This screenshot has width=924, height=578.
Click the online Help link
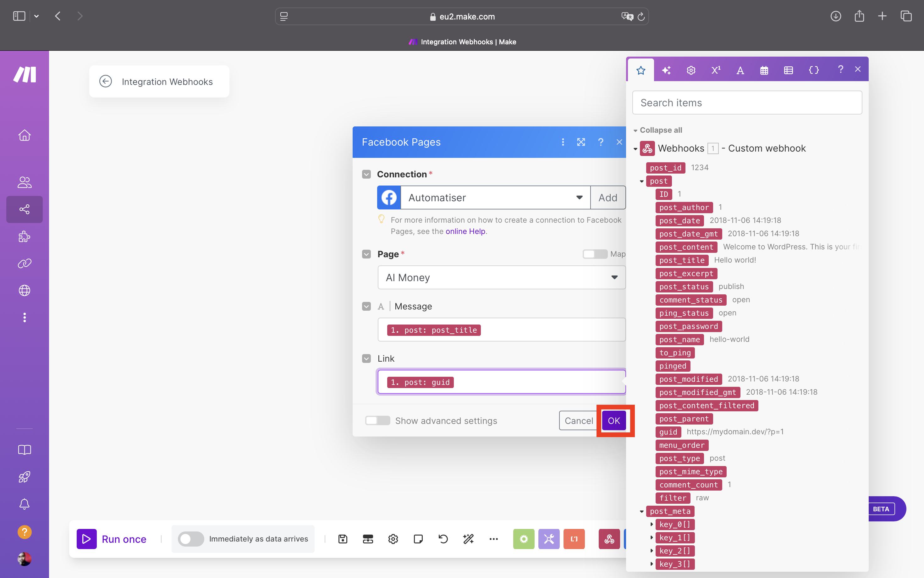click(x=466, y=231)
